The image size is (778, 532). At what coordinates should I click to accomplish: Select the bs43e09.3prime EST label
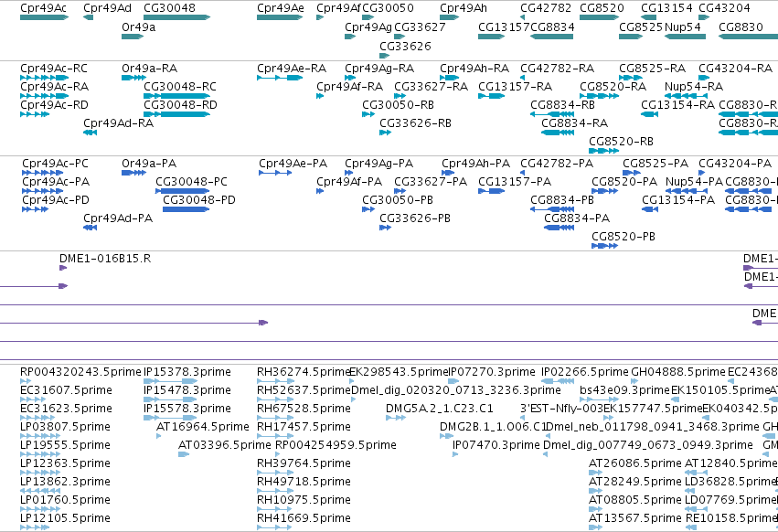(624, 390)
